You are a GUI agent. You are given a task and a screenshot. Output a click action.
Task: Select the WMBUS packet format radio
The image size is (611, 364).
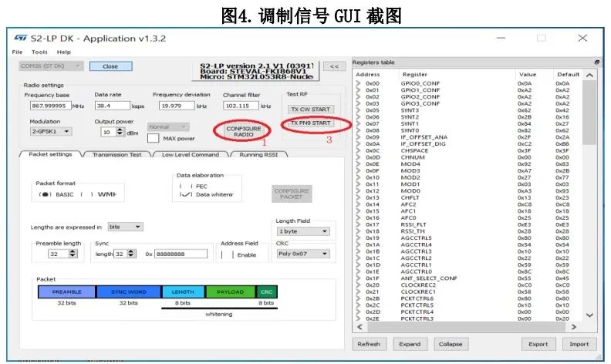coord(87,194)
